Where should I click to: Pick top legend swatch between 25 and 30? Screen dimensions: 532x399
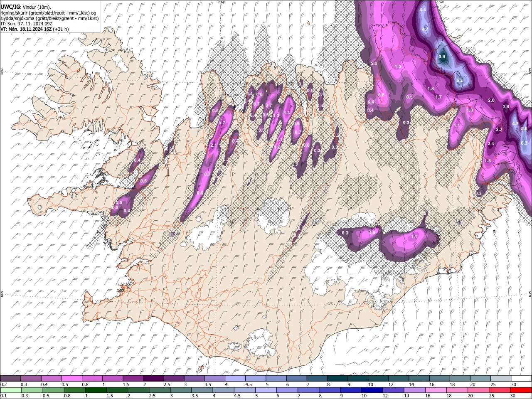(501, 379)
